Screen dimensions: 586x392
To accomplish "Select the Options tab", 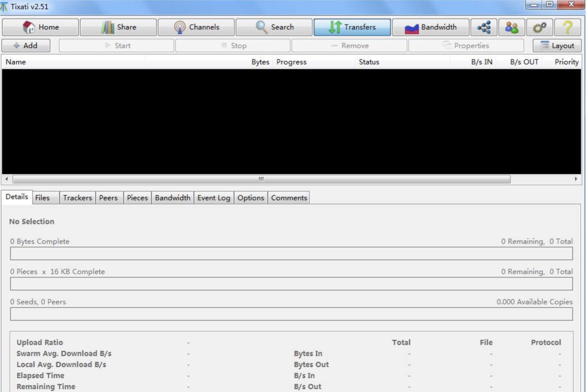I will point(251,198).
